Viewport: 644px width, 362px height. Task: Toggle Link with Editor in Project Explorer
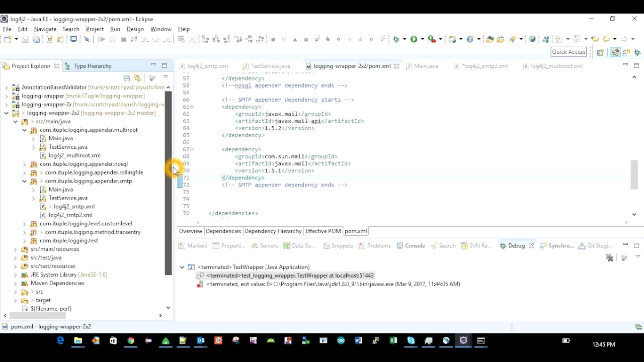coord(137,78)
